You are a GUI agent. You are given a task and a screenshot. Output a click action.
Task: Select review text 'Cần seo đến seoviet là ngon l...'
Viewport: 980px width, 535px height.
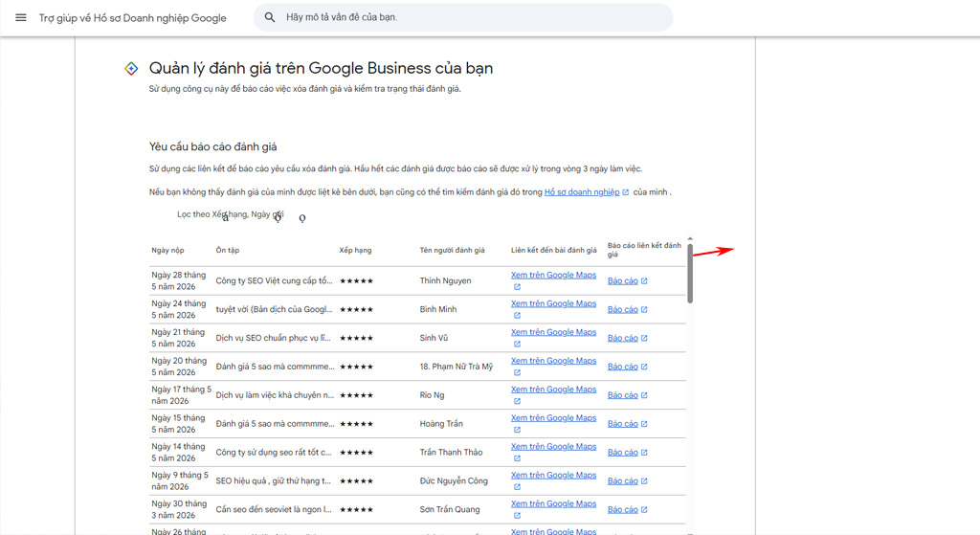(x=274, y=509)
